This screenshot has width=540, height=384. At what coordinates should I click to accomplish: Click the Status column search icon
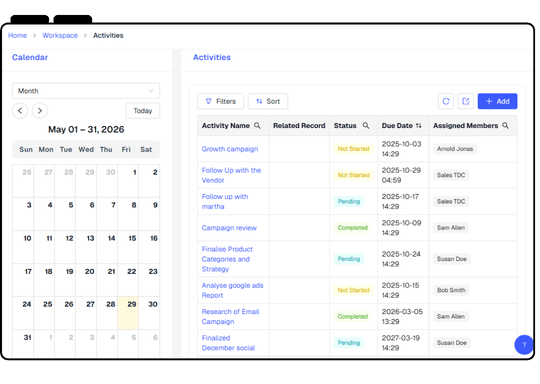pos(366,126)
